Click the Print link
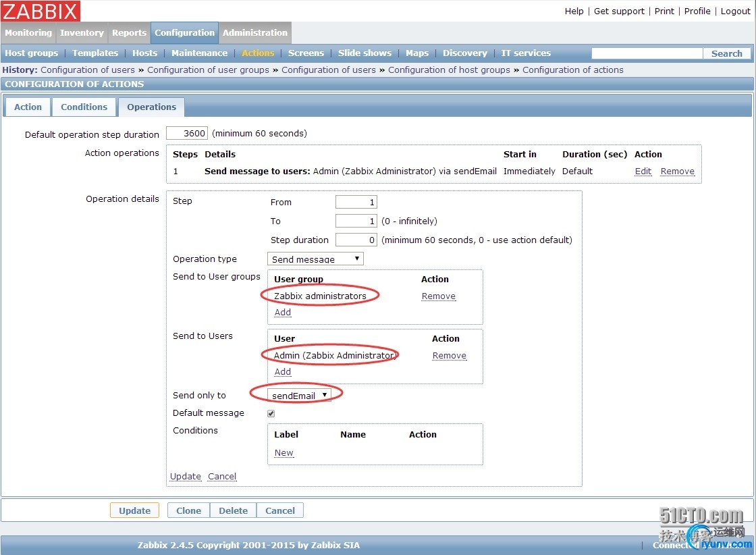 point(664,11)
